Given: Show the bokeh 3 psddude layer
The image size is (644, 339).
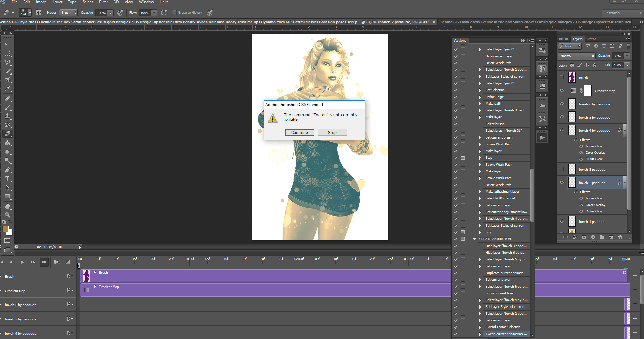Looking at the screenshot, I should click(562, 169).
